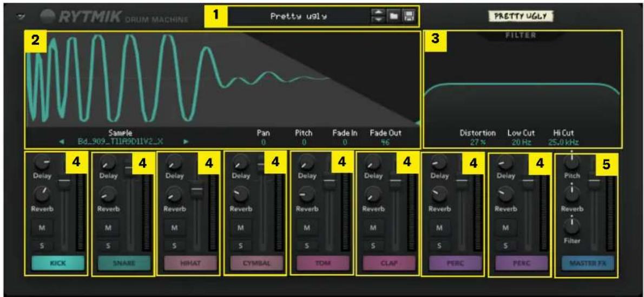Select next patch with the down arrow

pyautogui.click(x=379, y=20)
